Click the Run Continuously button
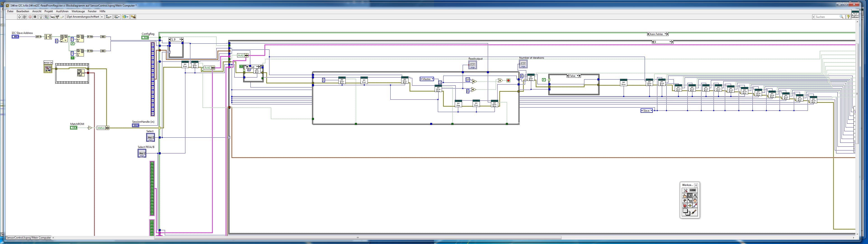 pos(24,17)
